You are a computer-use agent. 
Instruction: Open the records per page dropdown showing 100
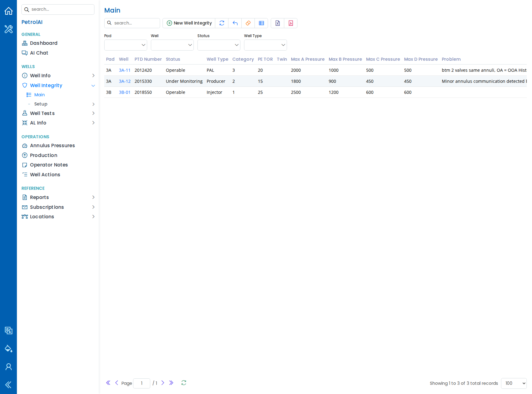point(514,383)
